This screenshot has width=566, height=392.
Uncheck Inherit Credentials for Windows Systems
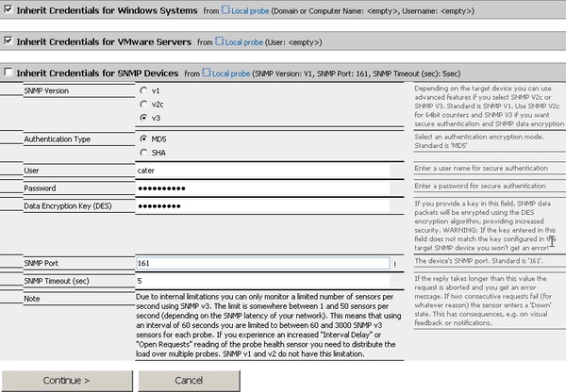(8, 9)
